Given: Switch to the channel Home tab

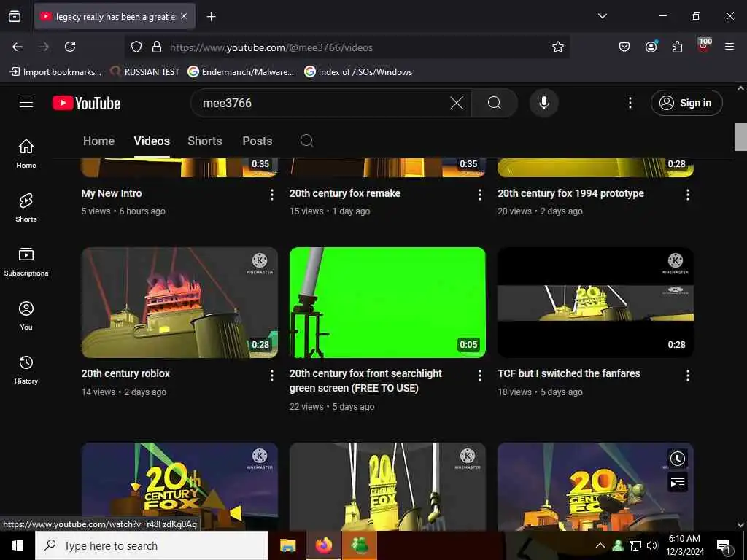Looking at the screenshot, I should [x=98, y=141].
